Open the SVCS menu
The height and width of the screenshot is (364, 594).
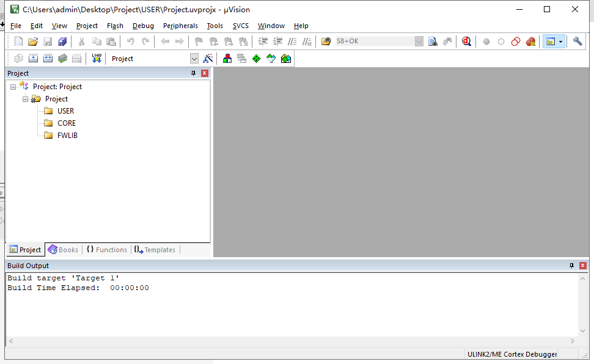tap(241, 26)
